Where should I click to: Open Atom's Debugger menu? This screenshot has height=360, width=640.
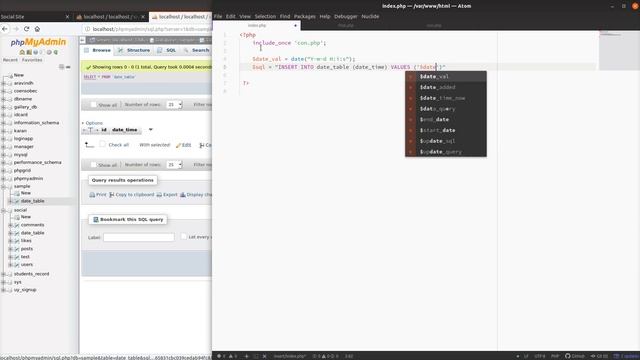click(x=346, y=16)
